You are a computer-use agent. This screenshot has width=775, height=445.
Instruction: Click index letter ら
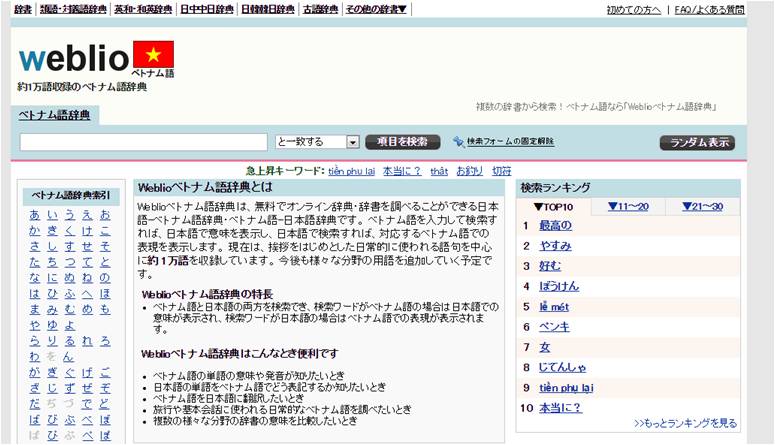pyautogui.click(x=35, y=341)
